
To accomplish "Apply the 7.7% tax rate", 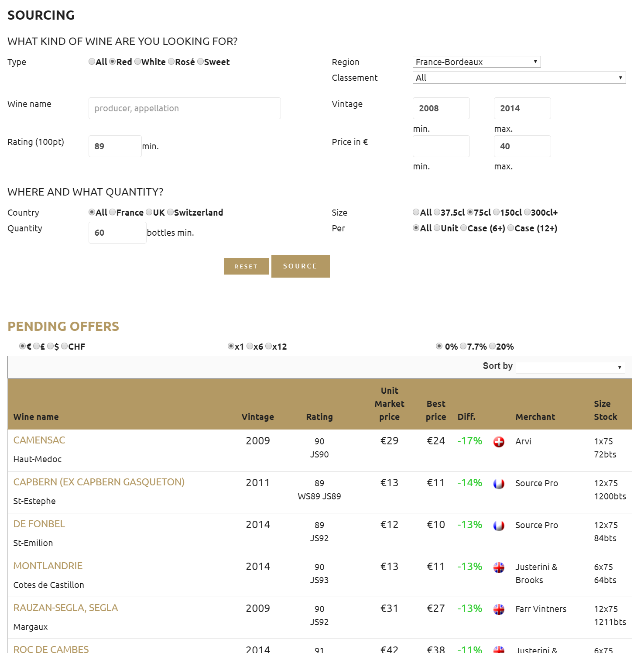I will pos(463,346).
